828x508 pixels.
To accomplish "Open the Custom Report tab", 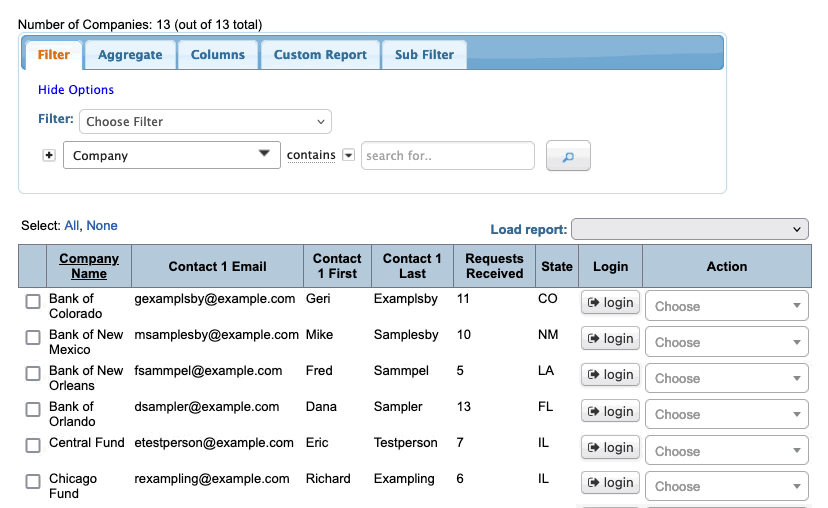I will (x=320, y=55).
